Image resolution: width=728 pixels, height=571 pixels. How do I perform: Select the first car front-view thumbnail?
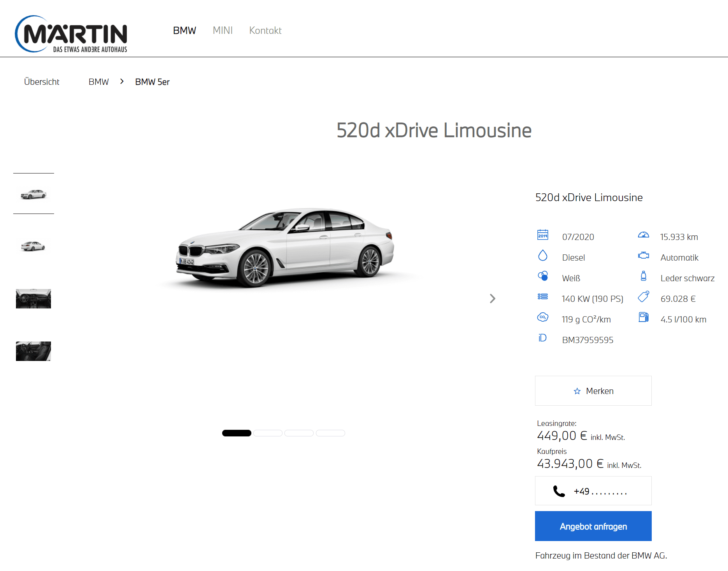33,194
